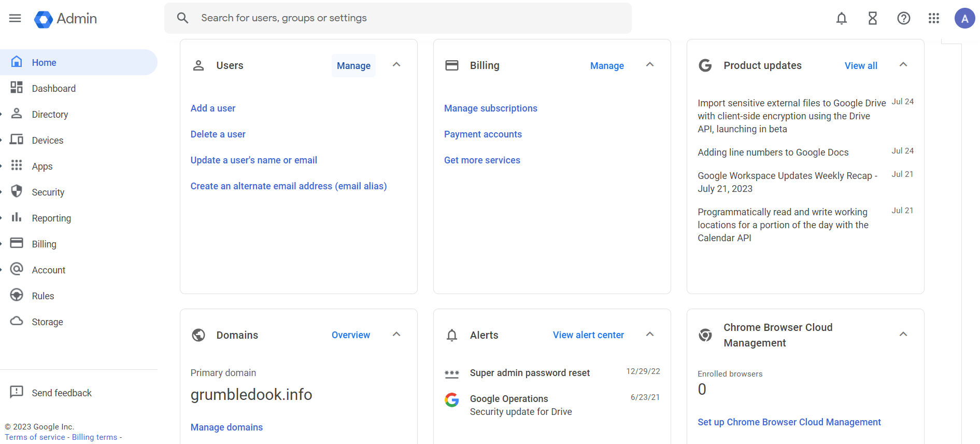Click the Alerts bell icon
The width and height of the screenshot is (980, 444).
[x=452, y=335]
